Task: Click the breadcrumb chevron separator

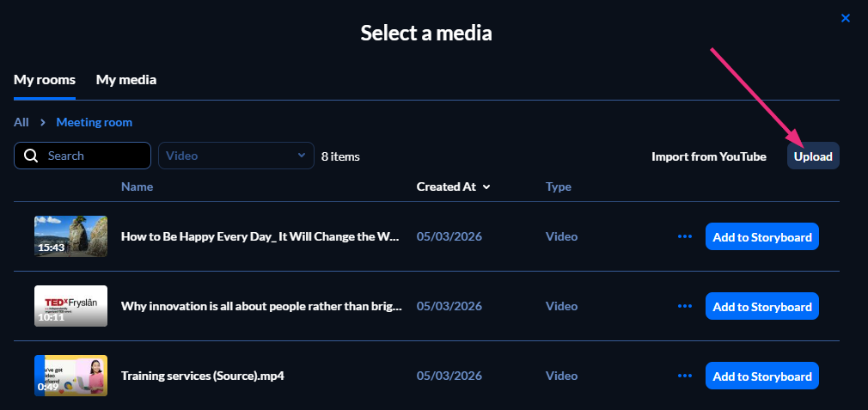Action: (x=42, y=123)
